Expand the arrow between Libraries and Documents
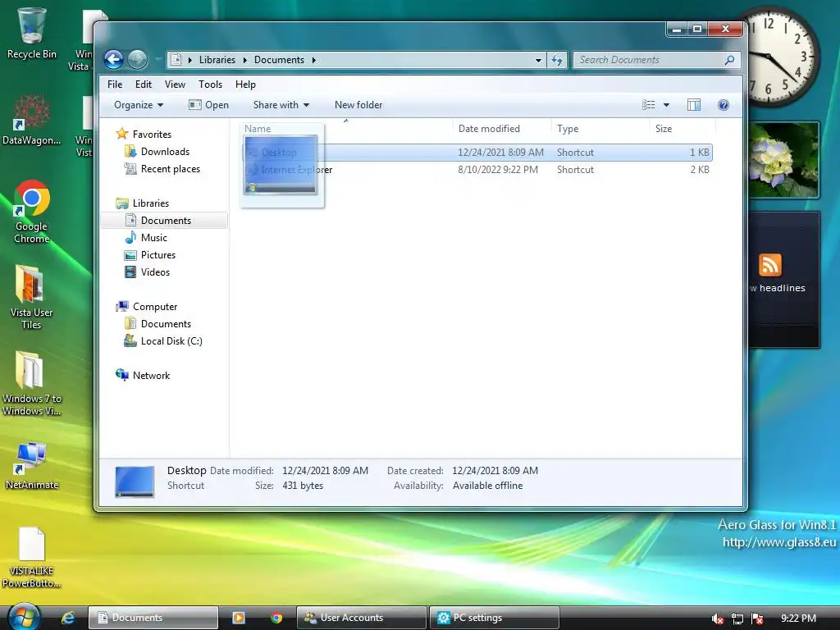This screenshot has width=840, height=630. 244,60
